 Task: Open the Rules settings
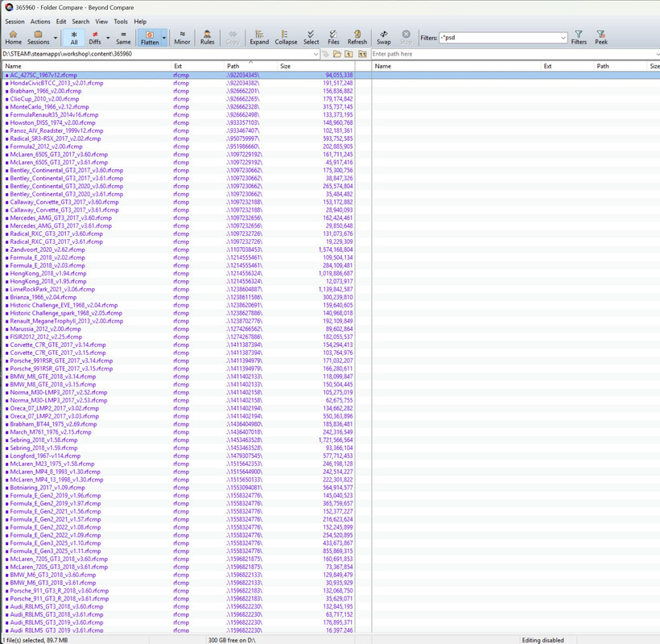point(207,38)
